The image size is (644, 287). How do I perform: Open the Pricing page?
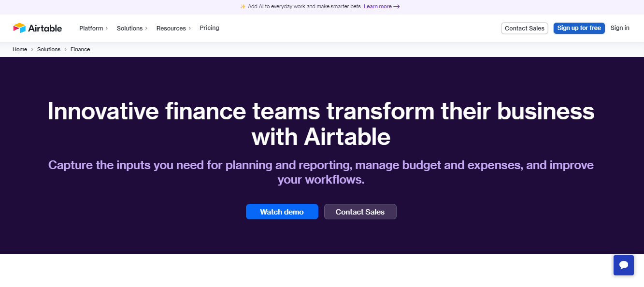click(x=209, y=28)
